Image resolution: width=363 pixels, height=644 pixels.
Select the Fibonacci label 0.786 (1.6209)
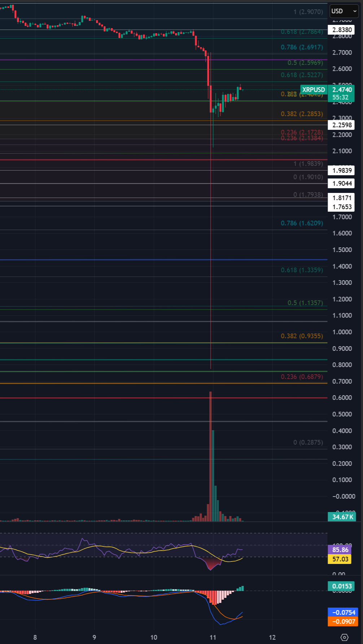tap(302, 223)
